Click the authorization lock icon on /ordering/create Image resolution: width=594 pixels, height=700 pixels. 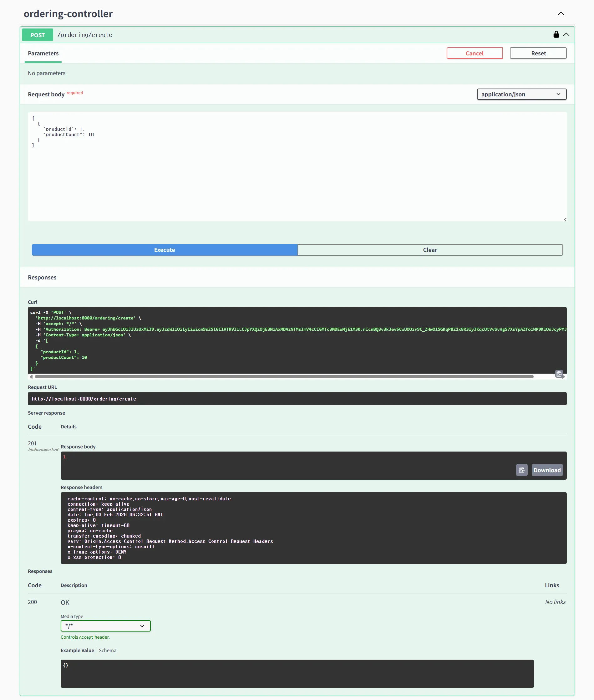pos(556,34)
